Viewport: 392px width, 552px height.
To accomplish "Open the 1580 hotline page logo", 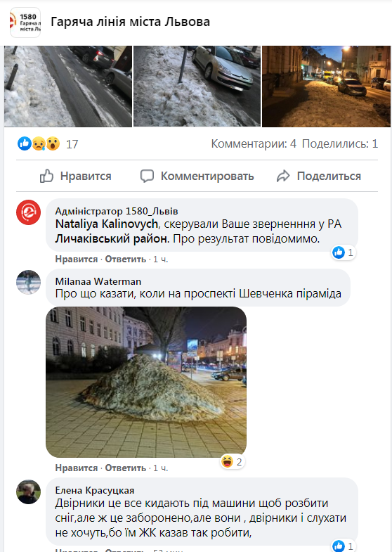I will 25,23.
